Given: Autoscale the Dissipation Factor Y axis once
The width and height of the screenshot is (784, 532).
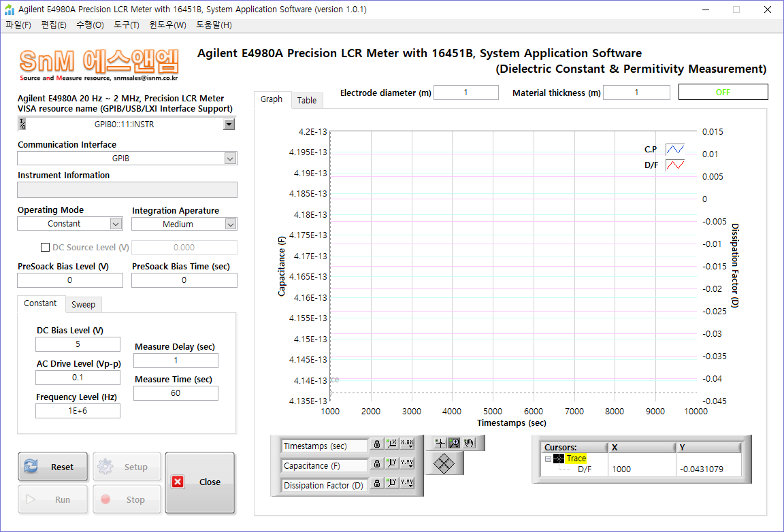Looking at the screenshot, I should pos(392,484).
